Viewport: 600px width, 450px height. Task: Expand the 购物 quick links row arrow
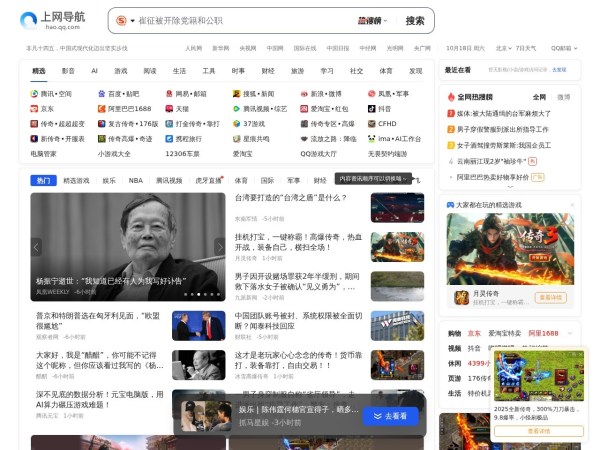click(570, 333)
